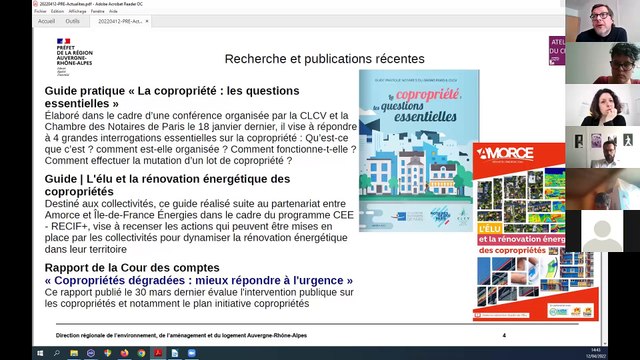The width and height of the screenshot is (640, 360).
Task: Open the Fenêtre menu
Action: 98,11
